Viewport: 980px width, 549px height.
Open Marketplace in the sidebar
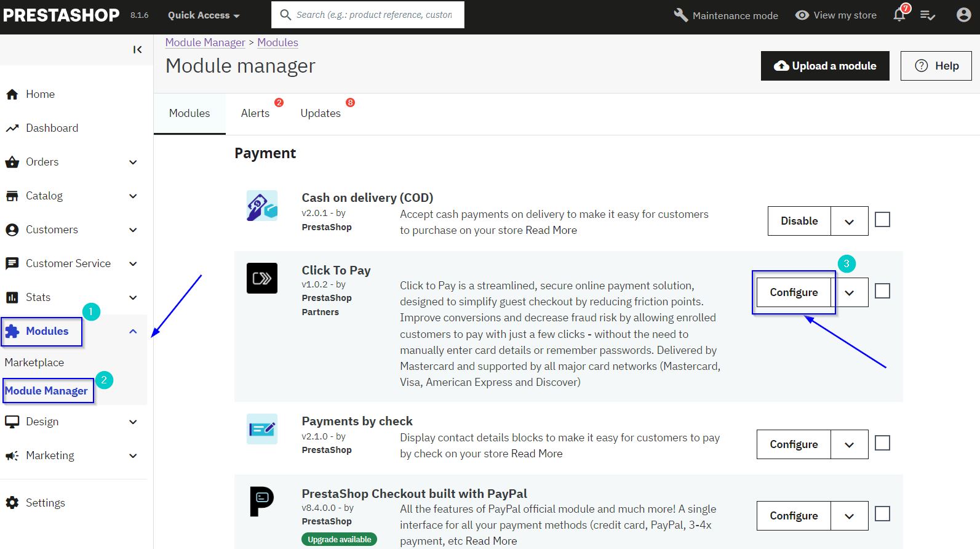click(34, 363)
